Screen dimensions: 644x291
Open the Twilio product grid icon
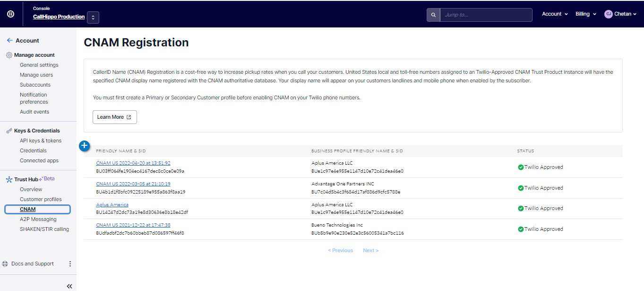(x=11, y=14)
